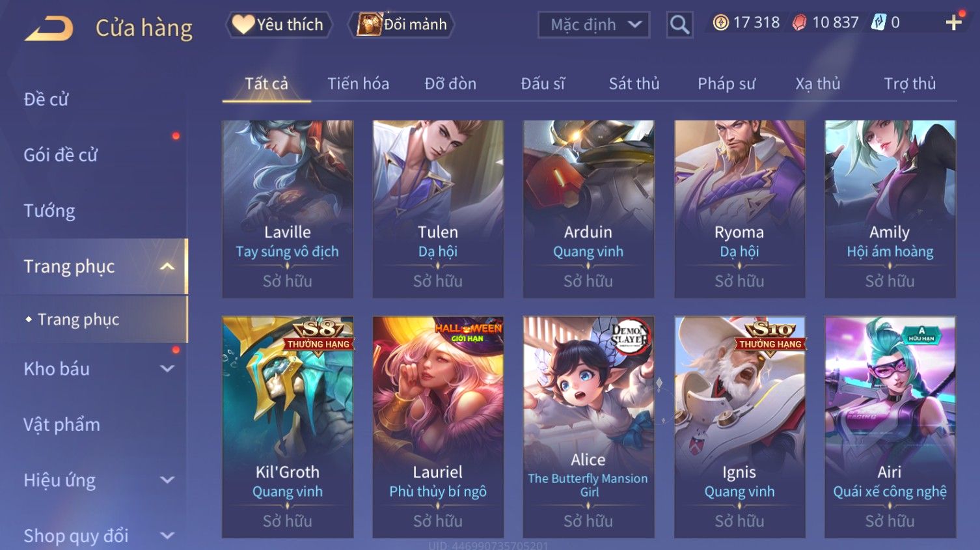Select the Tiến hóa tab
Screen dimensions: 980x550
tap(358, 83)
